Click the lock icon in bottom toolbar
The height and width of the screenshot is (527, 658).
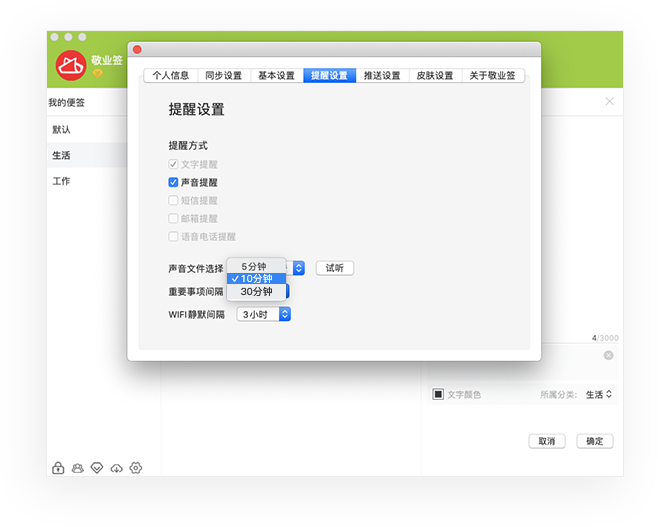(58, 468)
